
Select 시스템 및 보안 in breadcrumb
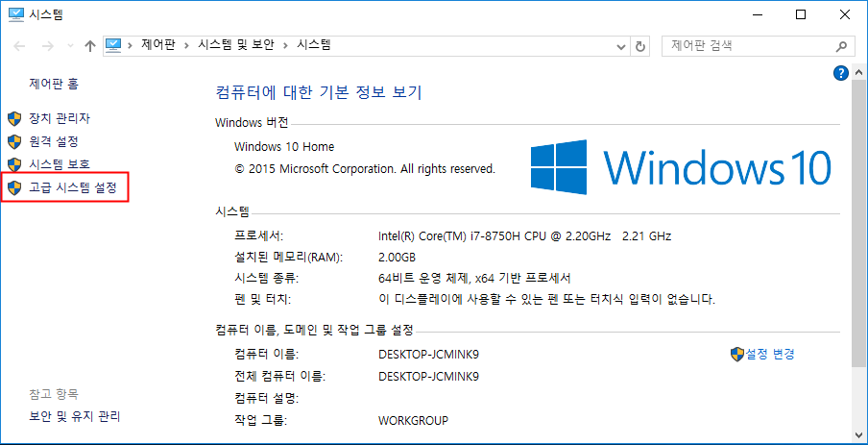(236, 45)
